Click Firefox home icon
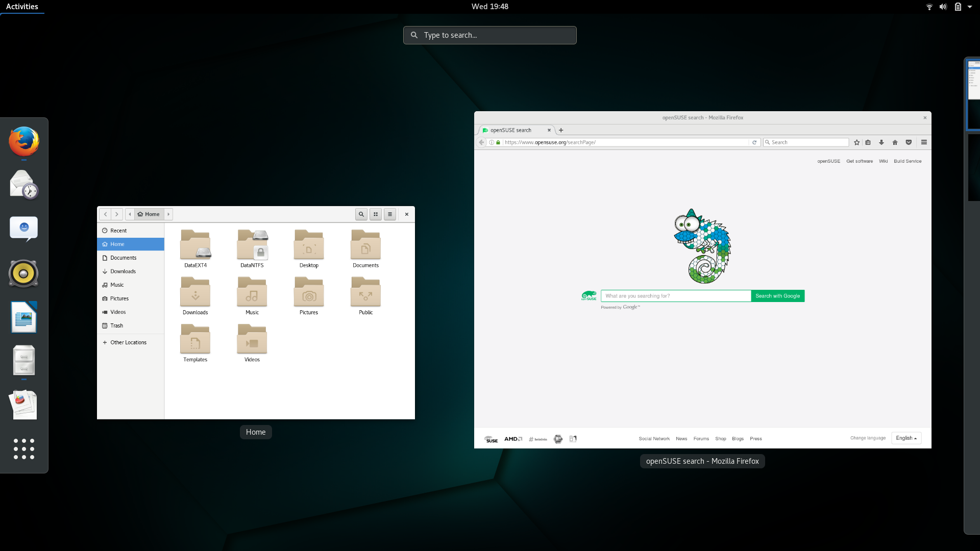Viewport: 980px width, 551px height. (895, 142)
